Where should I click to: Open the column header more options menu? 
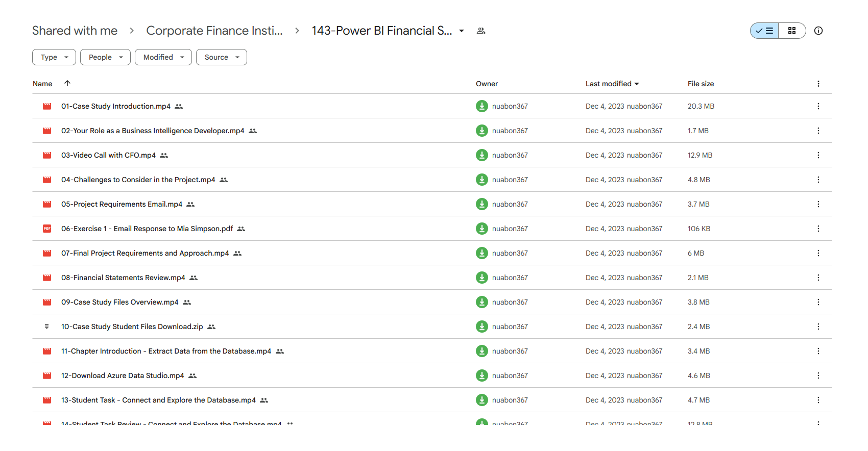click(x=818, y=84)
